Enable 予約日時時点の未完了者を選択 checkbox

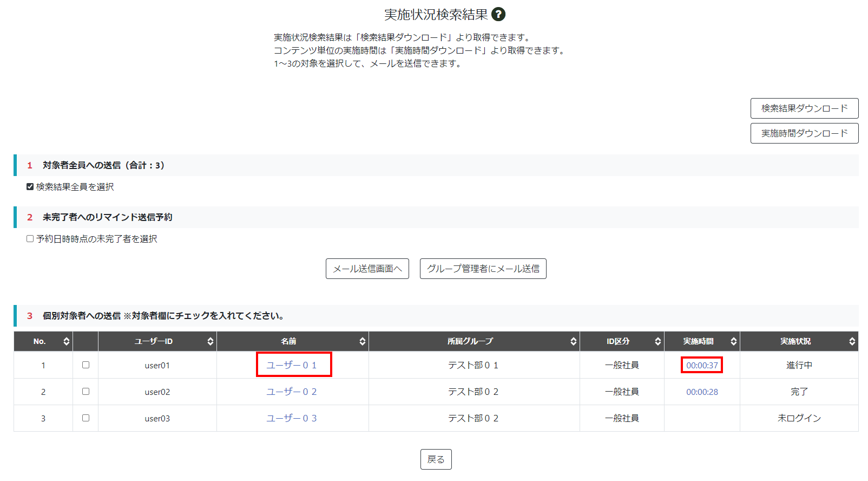(30, 239)
